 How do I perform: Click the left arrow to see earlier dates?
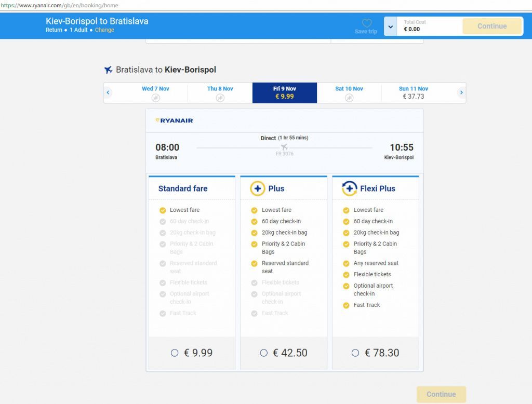coord(108,92)
